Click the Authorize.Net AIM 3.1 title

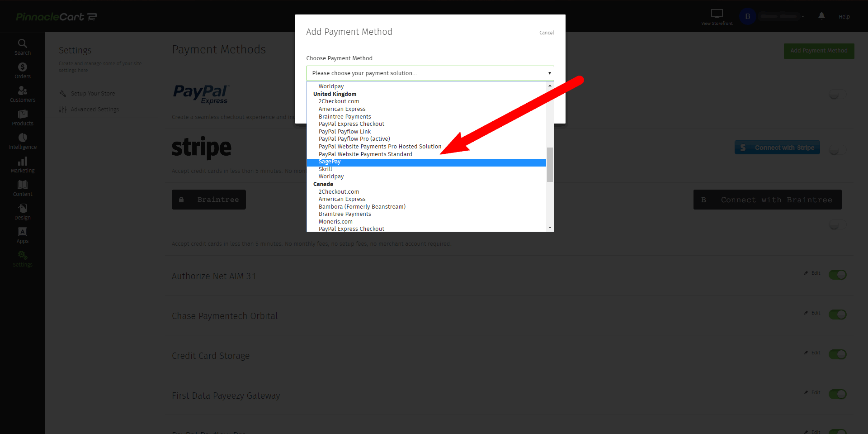tap(213, 276)
